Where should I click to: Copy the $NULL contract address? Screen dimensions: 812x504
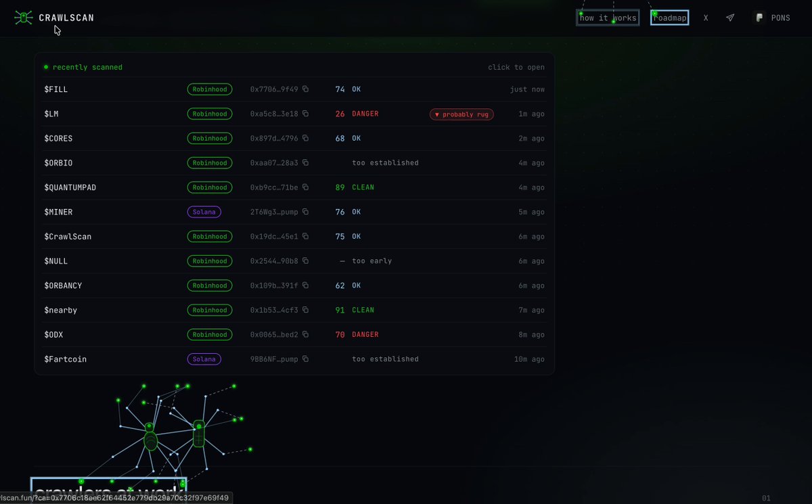pos(305,261)
